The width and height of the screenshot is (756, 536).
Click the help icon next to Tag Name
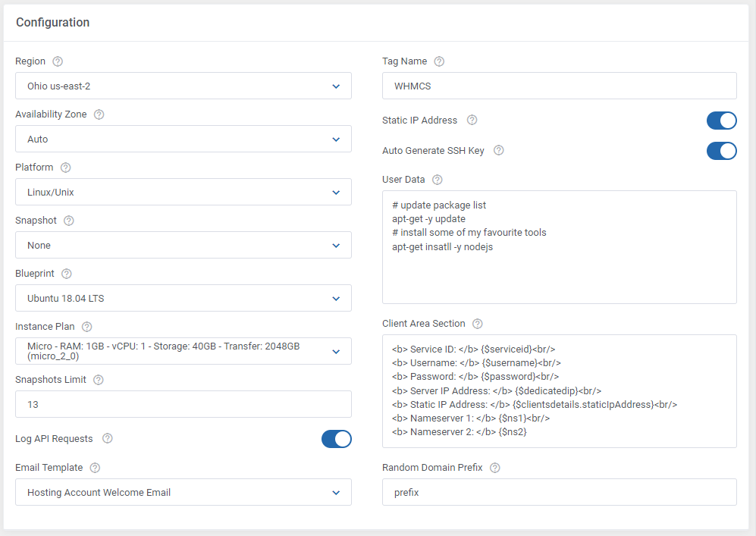(x=439, y=61)
